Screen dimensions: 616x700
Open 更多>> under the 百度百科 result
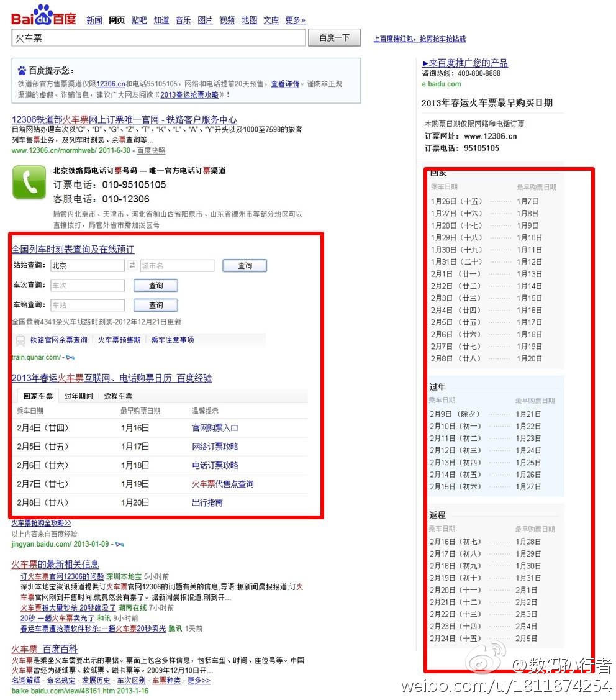click(x=199, y=680)
